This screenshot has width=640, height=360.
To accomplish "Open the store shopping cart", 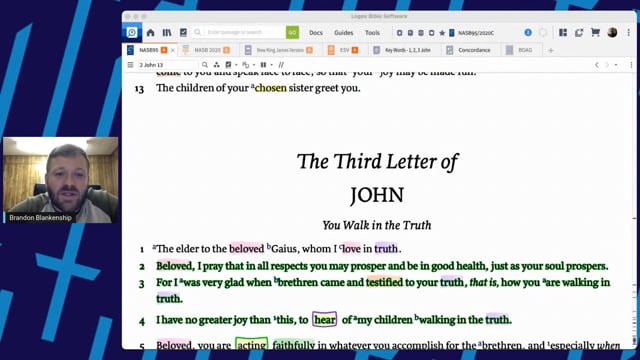I will pos(595,32).
